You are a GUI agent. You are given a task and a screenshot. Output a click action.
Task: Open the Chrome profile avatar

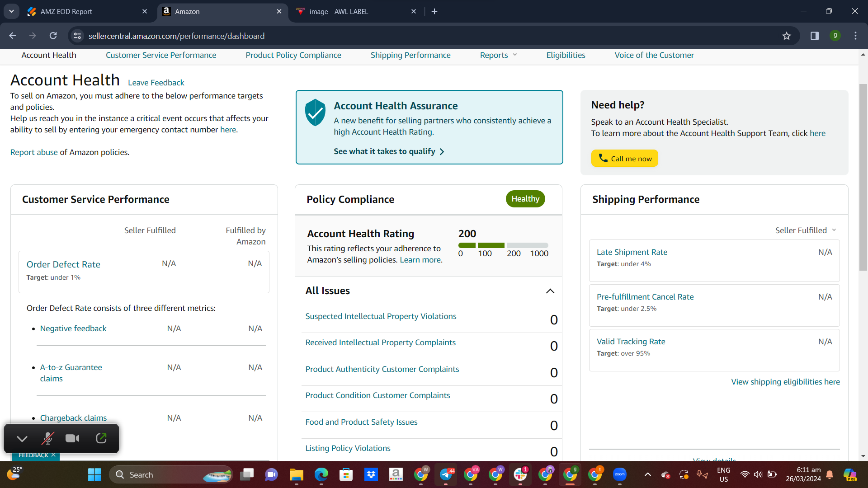click(835, 35)
